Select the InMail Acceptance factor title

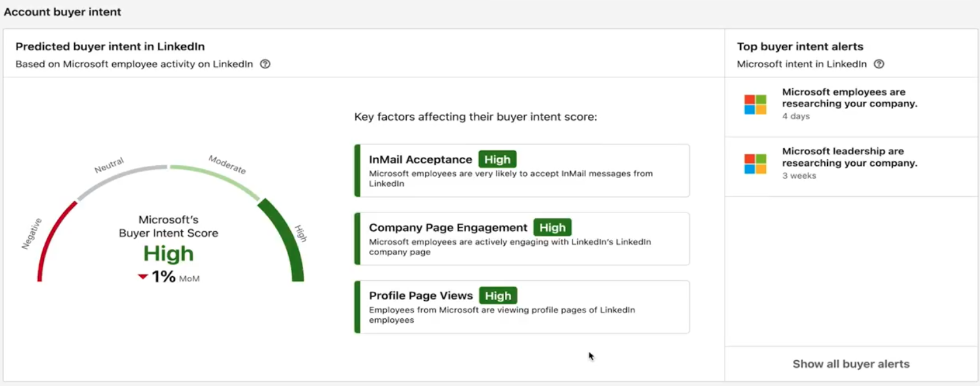pyautogui.click(x=420, y=159)
